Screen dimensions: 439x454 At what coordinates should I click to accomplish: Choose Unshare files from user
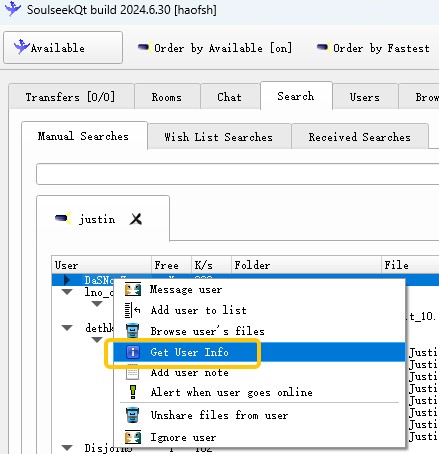pyautogui.click(x=259, y=415)
